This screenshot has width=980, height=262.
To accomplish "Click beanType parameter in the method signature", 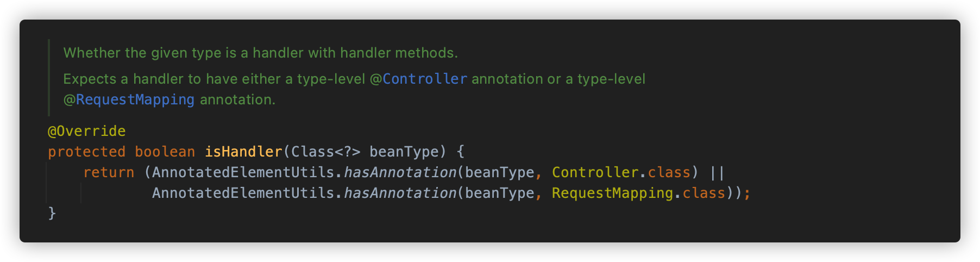I will (404, 152).
